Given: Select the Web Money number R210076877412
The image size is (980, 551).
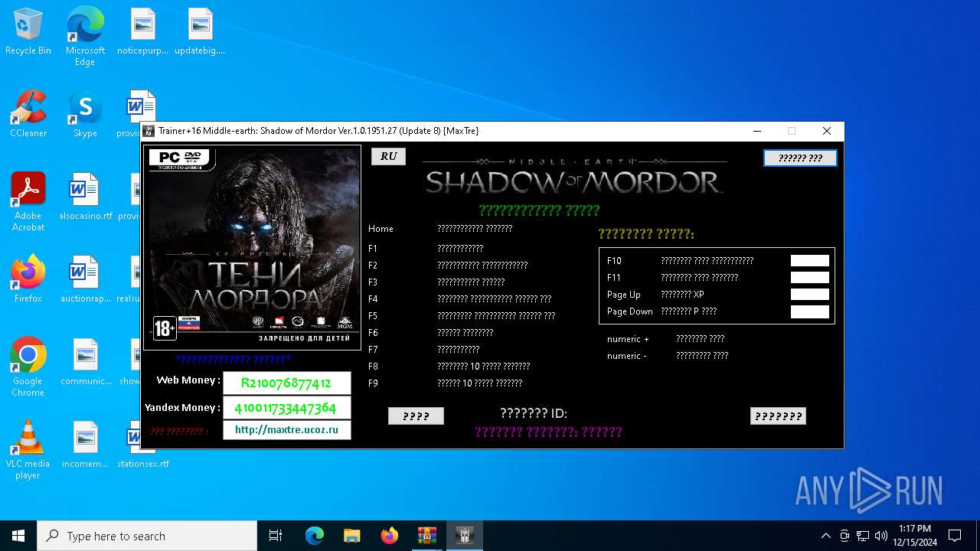Looking at the screenshot, I should point(286,383).
